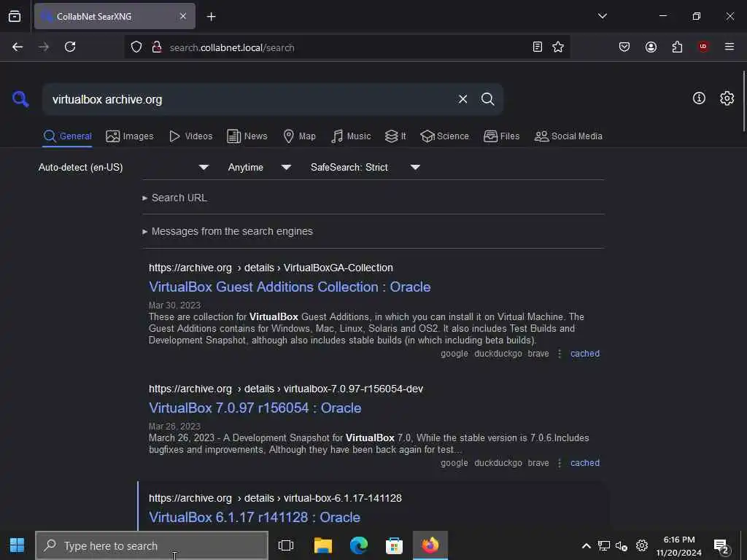Go back with the browser back arrow
Screen dimensions: 747x560
point(18,47)
